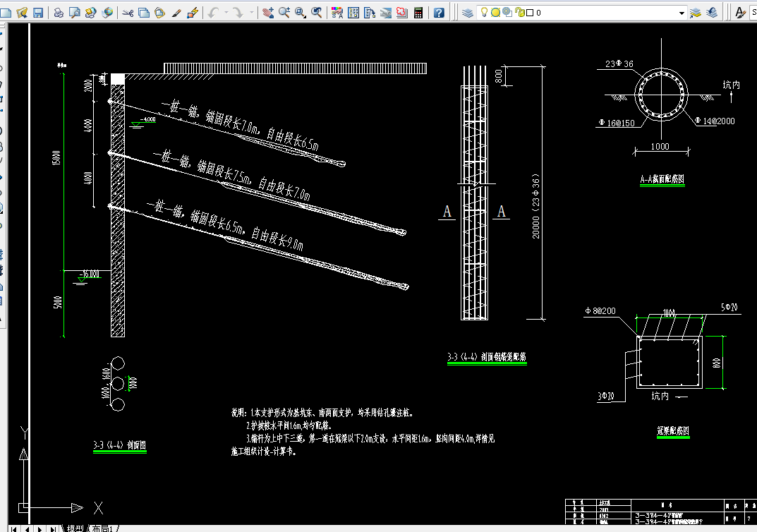Toggle layer 0 on/off lightbulb
The image size is (757, 532).
(x=484, y=13)
